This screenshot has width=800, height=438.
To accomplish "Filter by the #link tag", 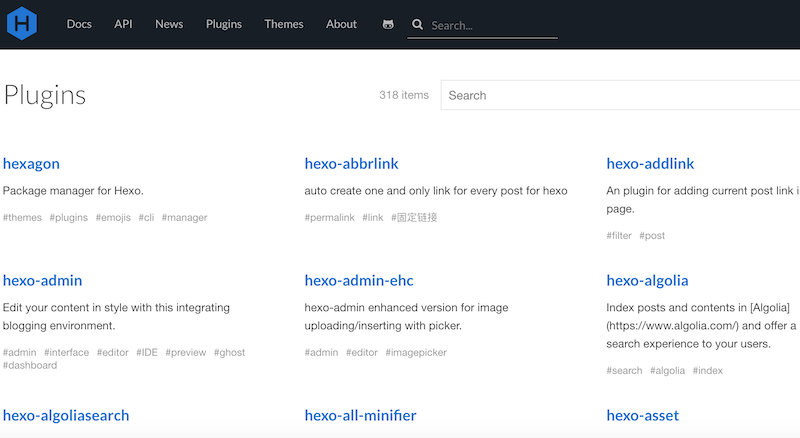I will [x=372, y=217].
